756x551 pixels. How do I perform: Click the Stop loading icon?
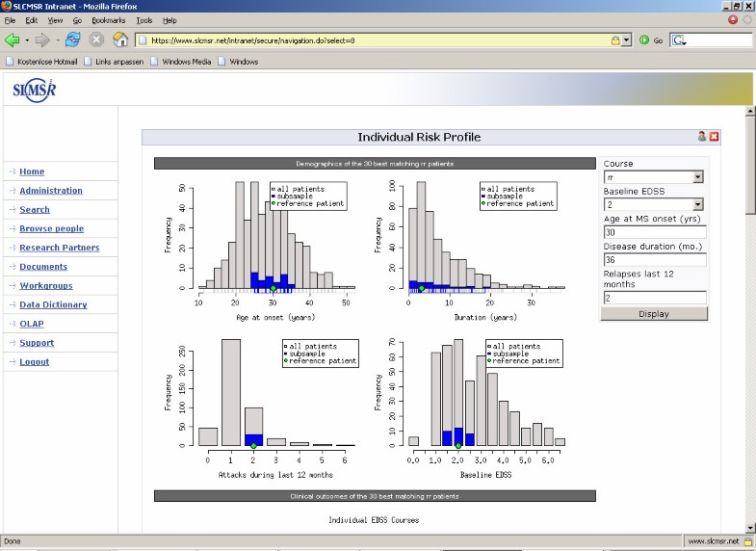96,40
